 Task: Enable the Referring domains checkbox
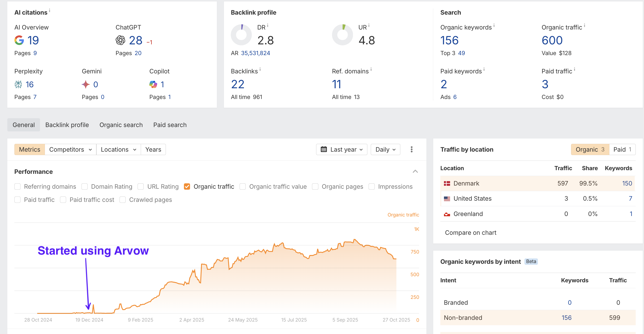click(x=18, y=187)
